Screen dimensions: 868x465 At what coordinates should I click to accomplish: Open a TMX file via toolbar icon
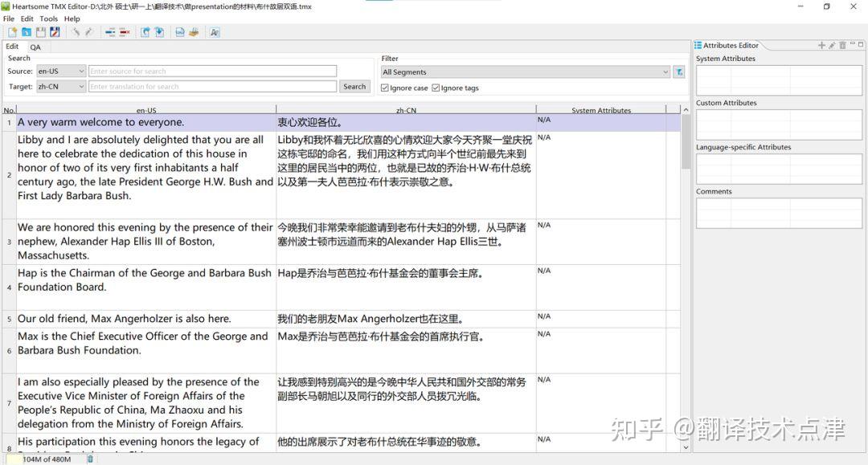pyautogui.click(x=27, y=32)
